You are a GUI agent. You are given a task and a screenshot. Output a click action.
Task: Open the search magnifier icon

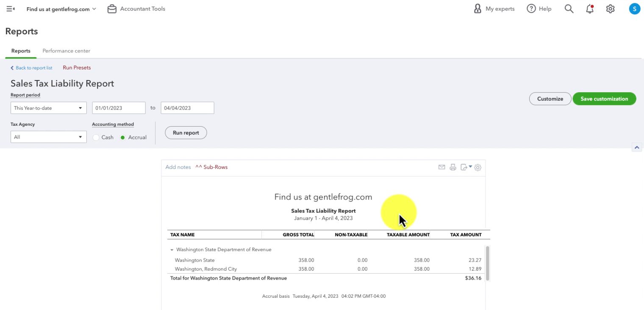tap(569, 9)
